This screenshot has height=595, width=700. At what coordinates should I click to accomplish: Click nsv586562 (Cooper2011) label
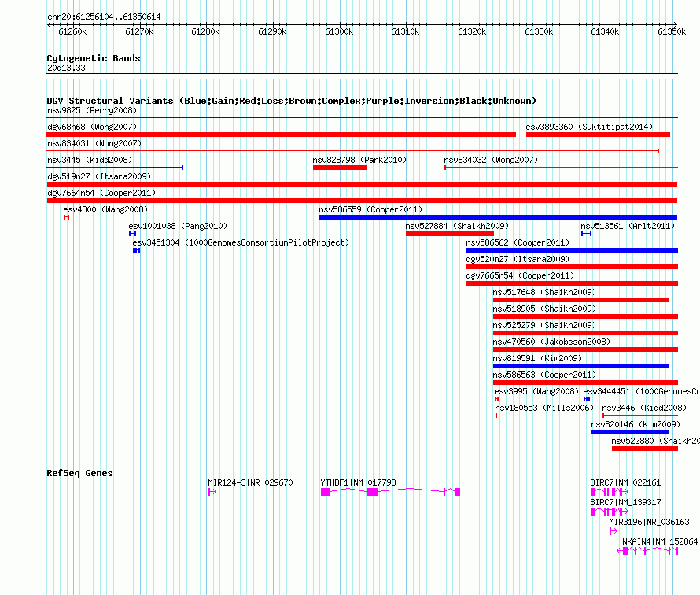[518, 242]
